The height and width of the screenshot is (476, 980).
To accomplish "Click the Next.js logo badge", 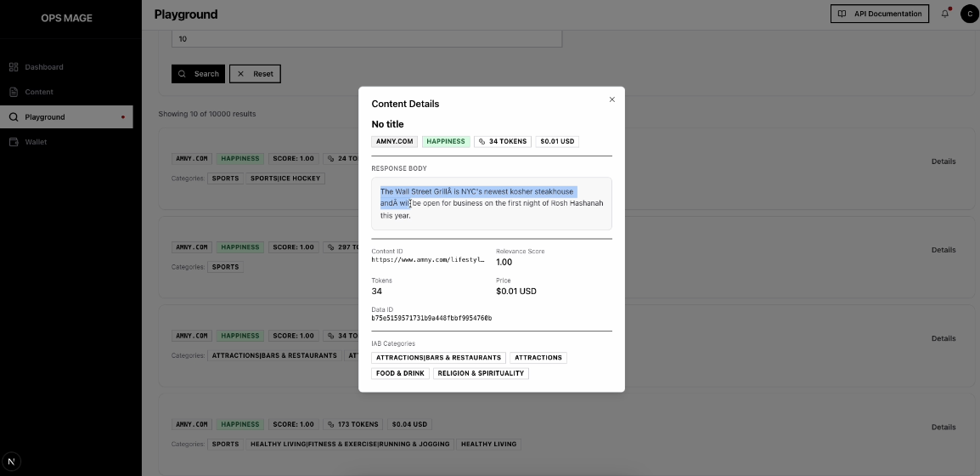I will 12,462.
